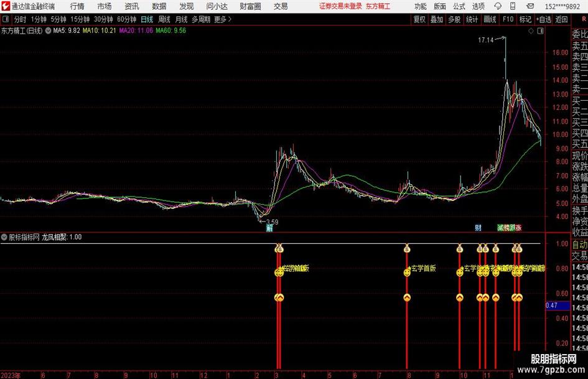
Task: Click the 0.47 value marker on axis
Action: (558, 306)
